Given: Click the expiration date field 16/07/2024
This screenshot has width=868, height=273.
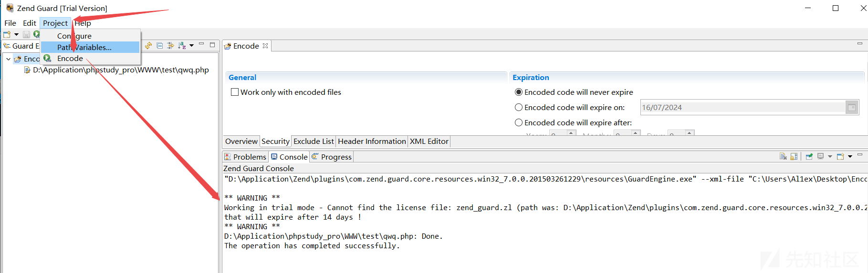Looking at the screenshot, I should (743, 108).
